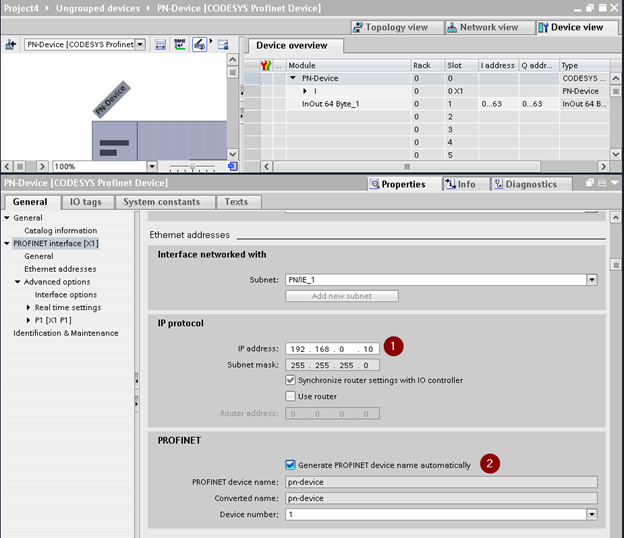624x538 pixels.
Task: Click the float inspector window icon
Action: (x=590, y=183)
